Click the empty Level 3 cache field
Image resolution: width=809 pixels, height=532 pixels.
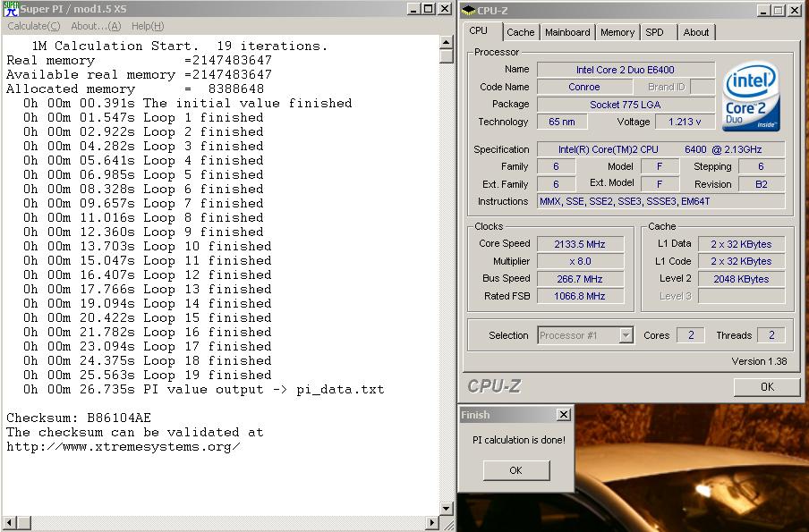pyautogui.click(x=741, y=296)
